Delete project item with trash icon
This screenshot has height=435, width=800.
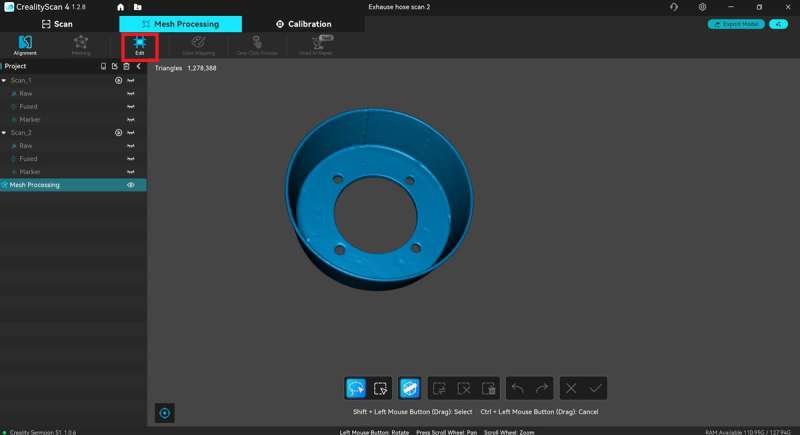point(126,66)
